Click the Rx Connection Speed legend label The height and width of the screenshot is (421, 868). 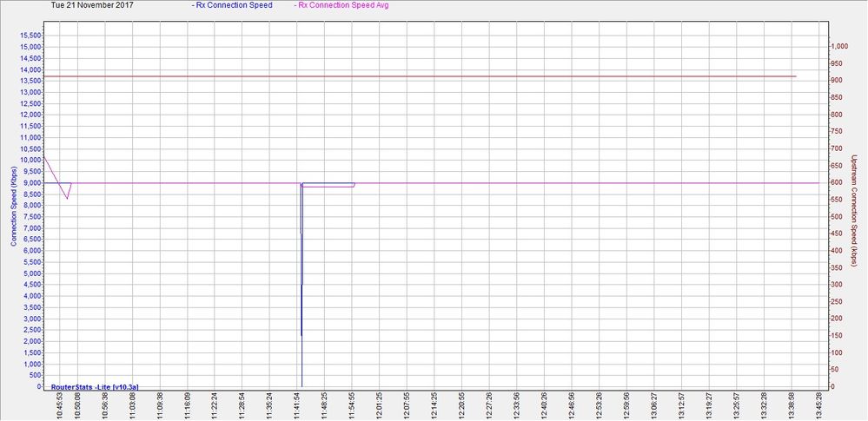pos(231,5)
